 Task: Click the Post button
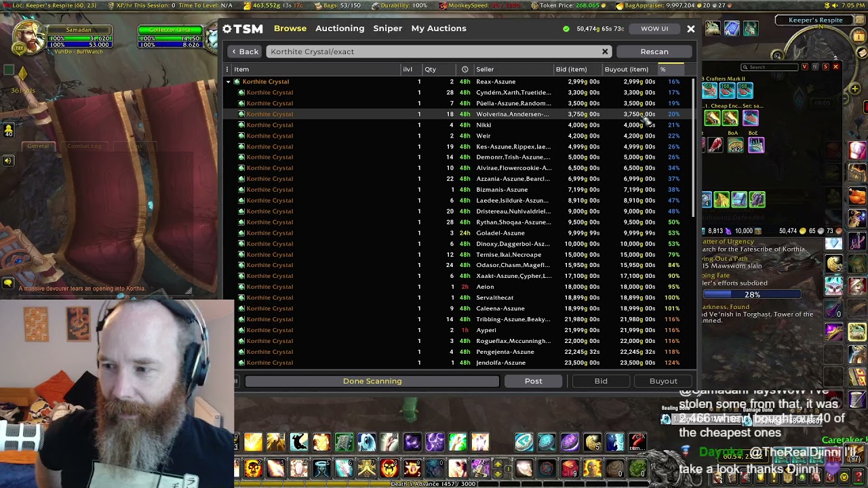click(533, 381)
